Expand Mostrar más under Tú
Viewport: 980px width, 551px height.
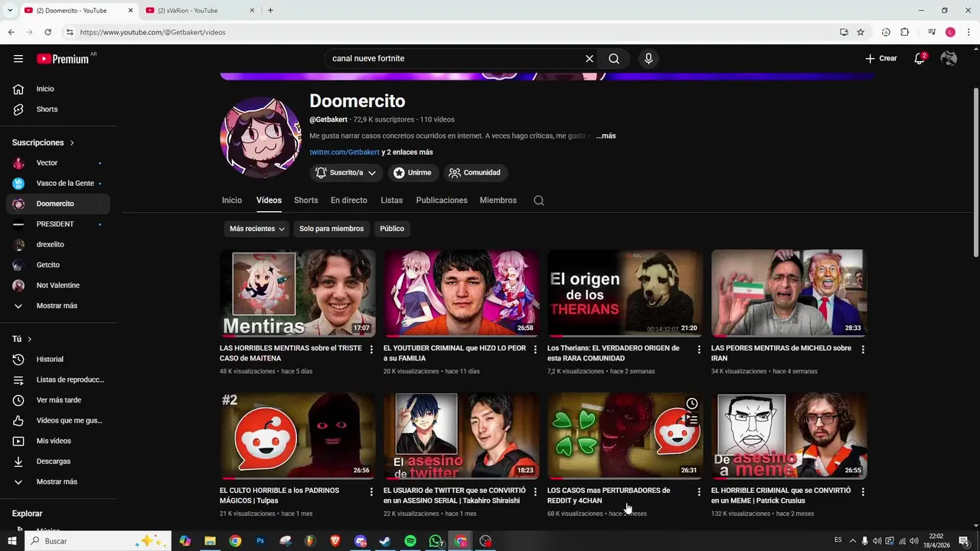click(x=58, y=481)
